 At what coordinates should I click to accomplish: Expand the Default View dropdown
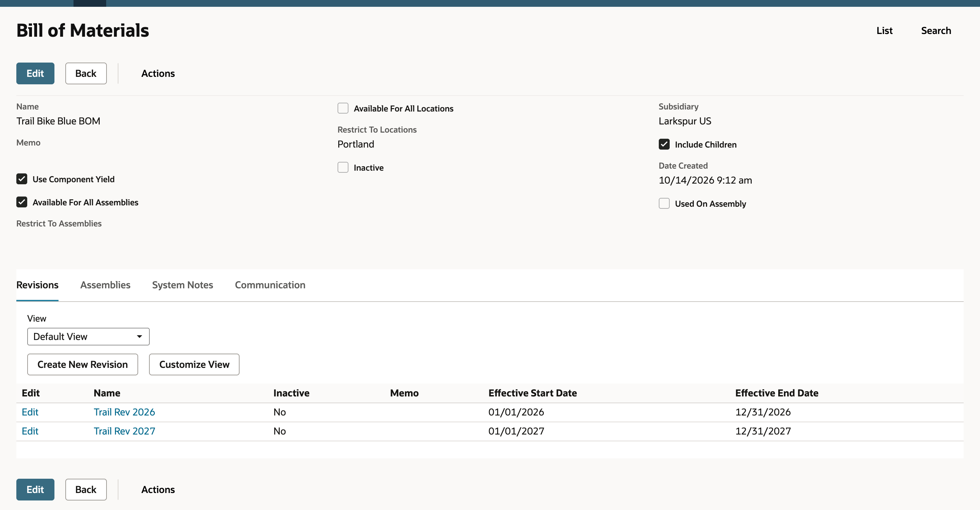pyautogui.click(x=88, y=337)
